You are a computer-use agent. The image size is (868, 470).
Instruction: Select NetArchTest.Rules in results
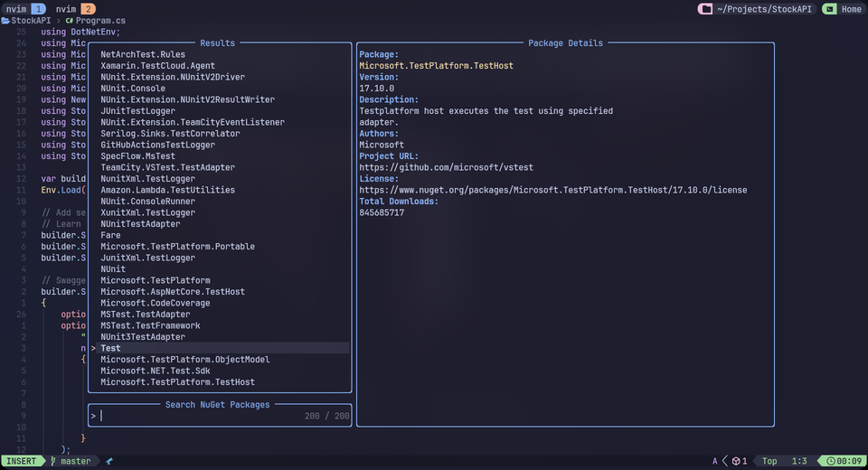click(x=143, y=54)
